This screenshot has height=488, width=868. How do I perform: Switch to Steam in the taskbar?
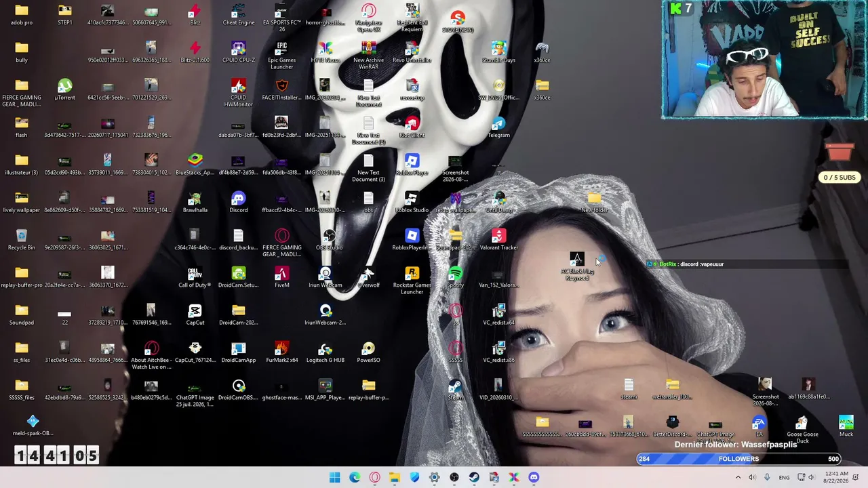point(474,477)
